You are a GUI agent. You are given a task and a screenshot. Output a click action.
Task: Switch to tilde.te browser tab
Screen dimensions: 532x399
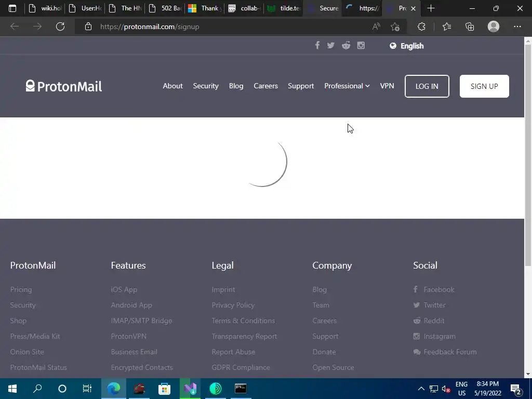[x=284, y=8]
